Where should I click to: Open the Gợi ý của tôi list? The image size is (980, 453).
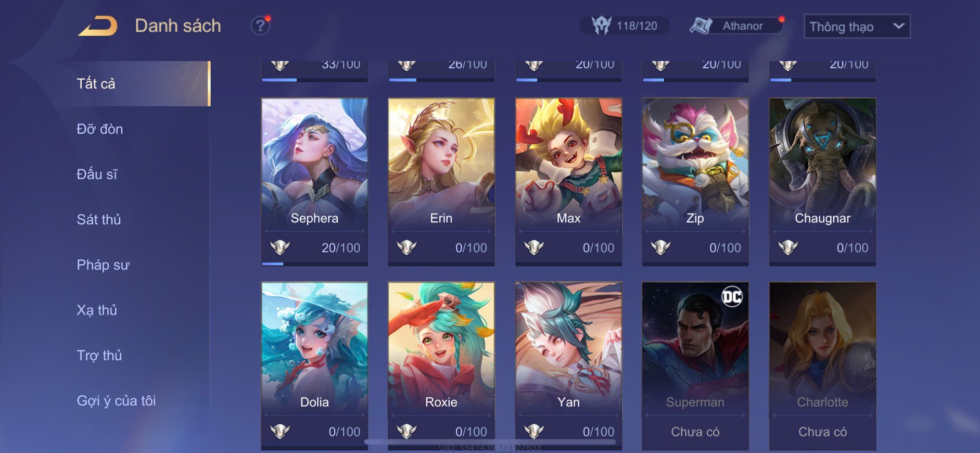coord(116,400)
